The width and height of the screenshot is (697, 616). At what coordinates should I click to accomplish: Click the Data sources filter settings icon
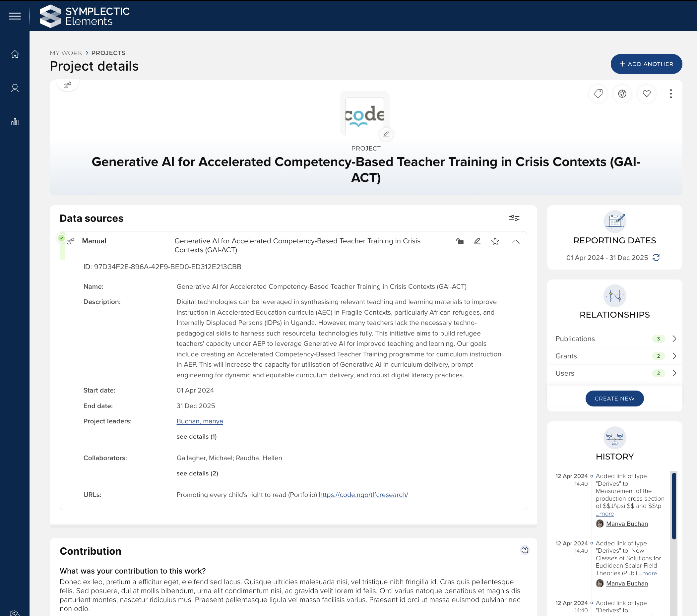pyautogui.click(x=514, y=218)
